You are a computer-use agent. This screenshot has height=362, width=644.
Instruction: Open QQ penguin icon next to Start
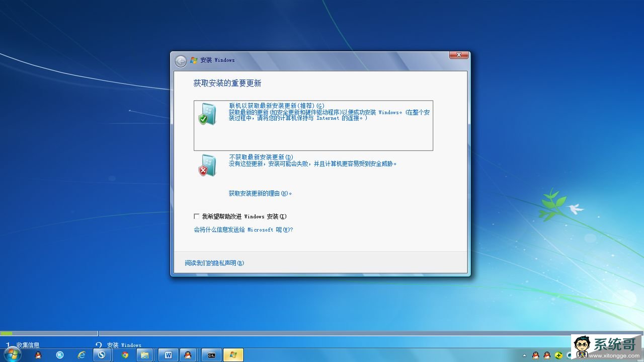pos(38,355)
